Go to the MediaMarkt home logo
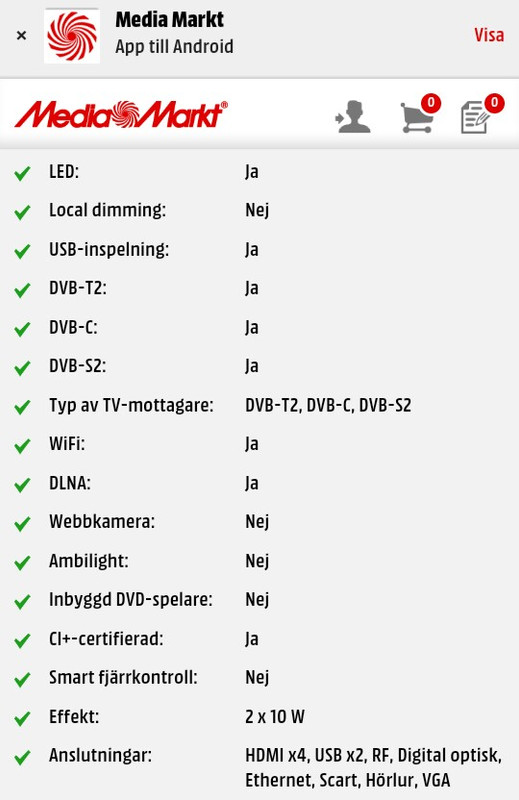Screen dimensions: 519x800 (121, 114)
